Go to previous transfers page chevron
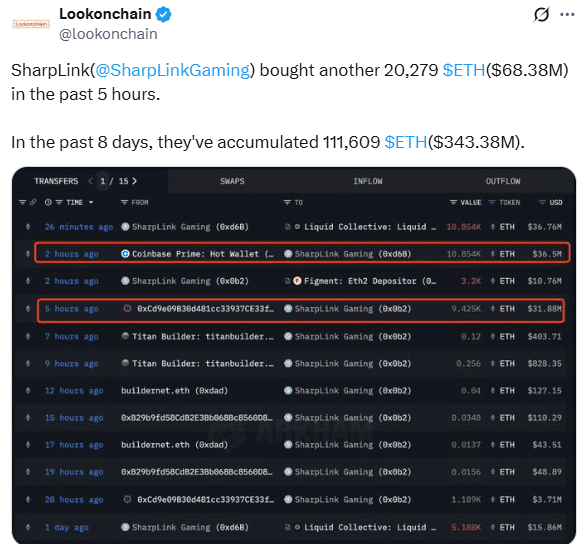Image resolution: width=587 pixels, height=544 pixels. pyautogui.click(x=90, y=181)
